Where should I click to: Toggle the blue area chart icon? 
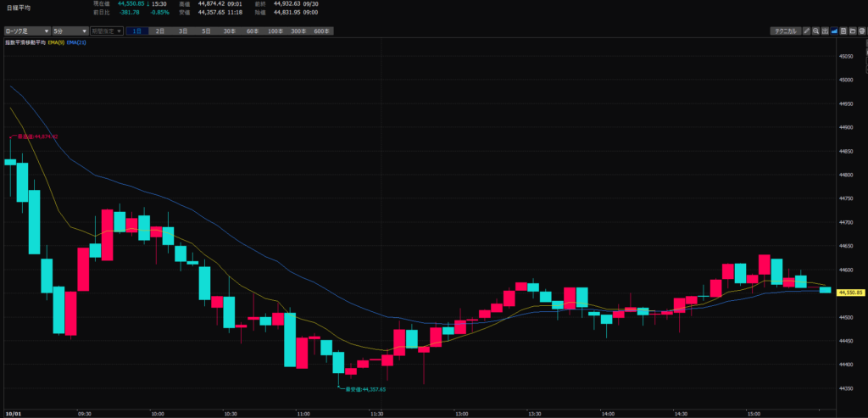834,31
